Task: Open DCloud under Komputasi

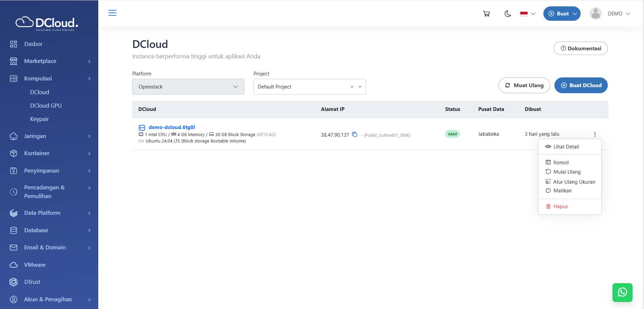Action: [x=40, y=92]
